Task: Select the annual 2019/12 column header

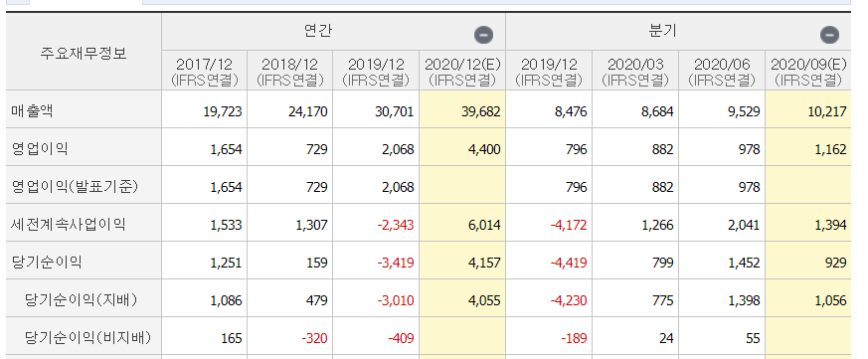Action: [377, 72]
